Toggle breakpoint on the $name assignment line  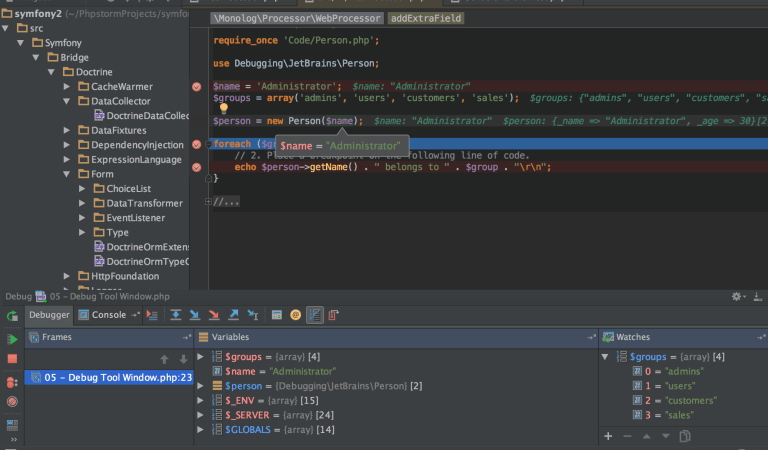click(196, 87)
